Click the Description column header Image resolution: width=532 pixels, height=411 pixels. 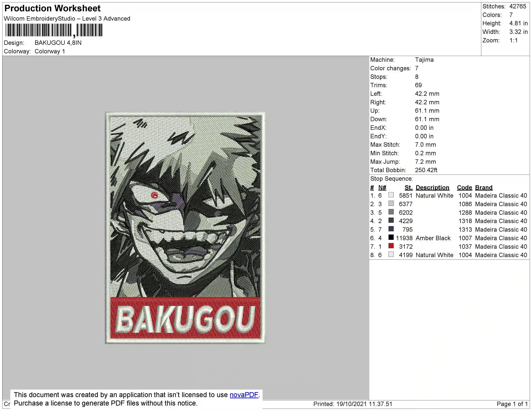[x=432, y=187]
